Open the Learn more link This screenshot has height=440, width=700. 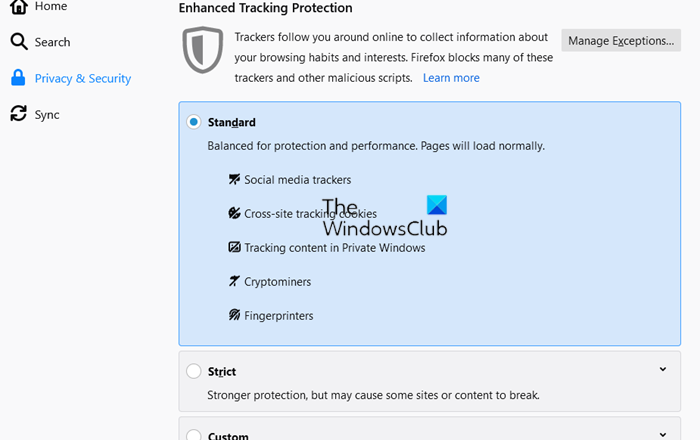click(x=451, y=78)
